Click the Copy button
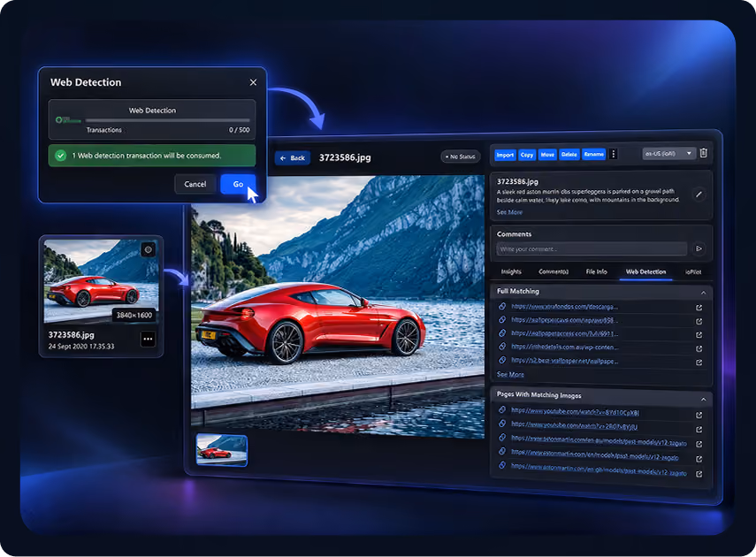This screenshot has height=557, width=756. (527, 155)
